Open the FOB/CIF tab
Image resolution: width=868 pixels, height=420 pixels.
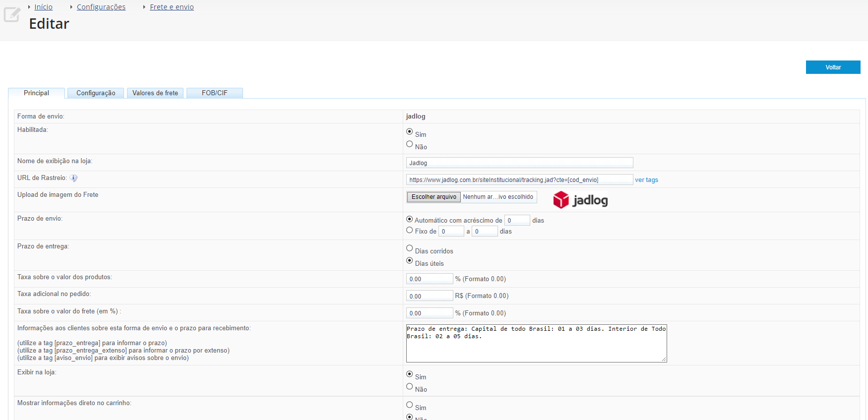pos(215,93)
